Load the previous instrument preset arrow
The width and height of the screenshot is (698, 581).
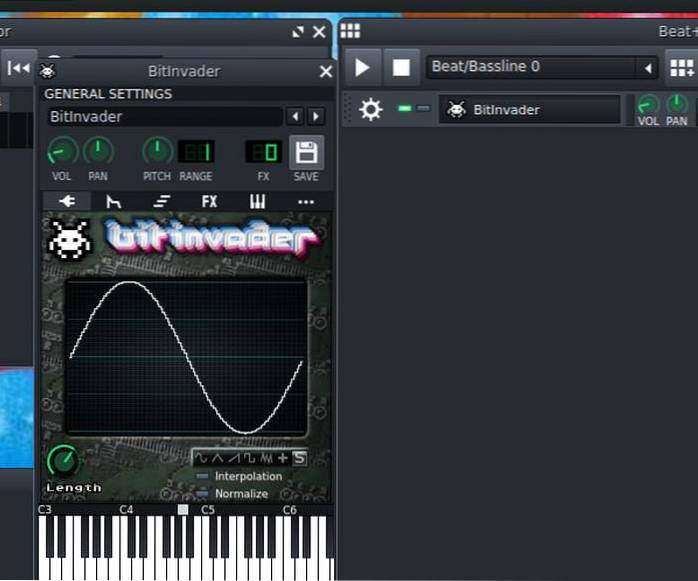295,117
